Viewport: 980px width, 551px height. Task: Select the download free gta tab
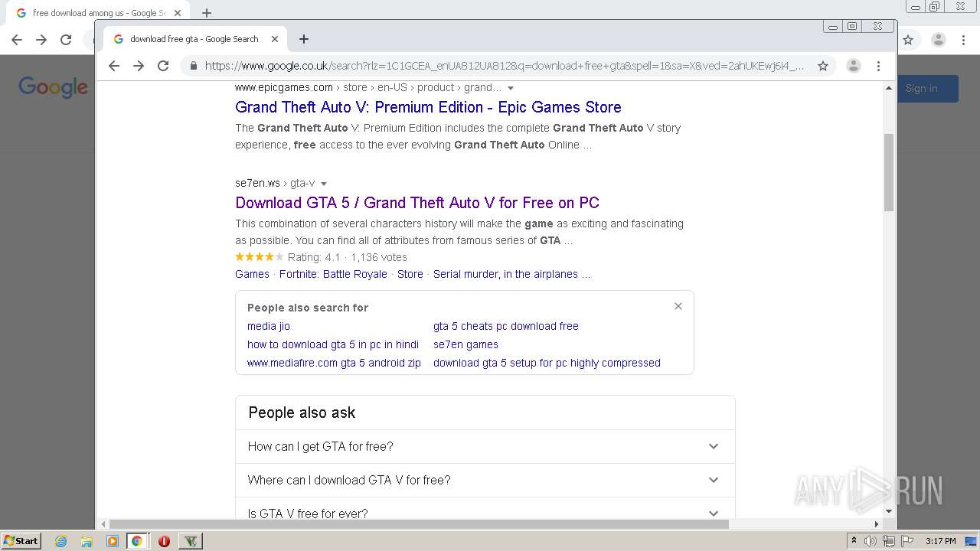[194, 39]
